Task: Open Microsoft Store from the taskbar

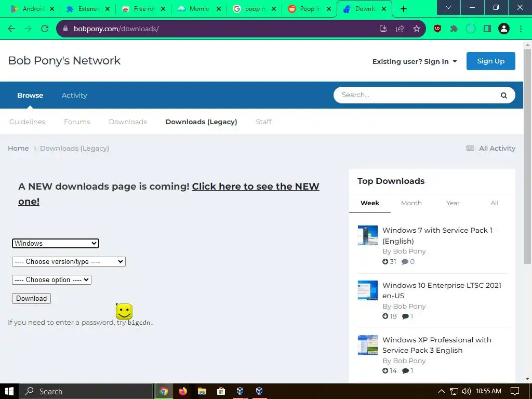Action: coord(221,391)
